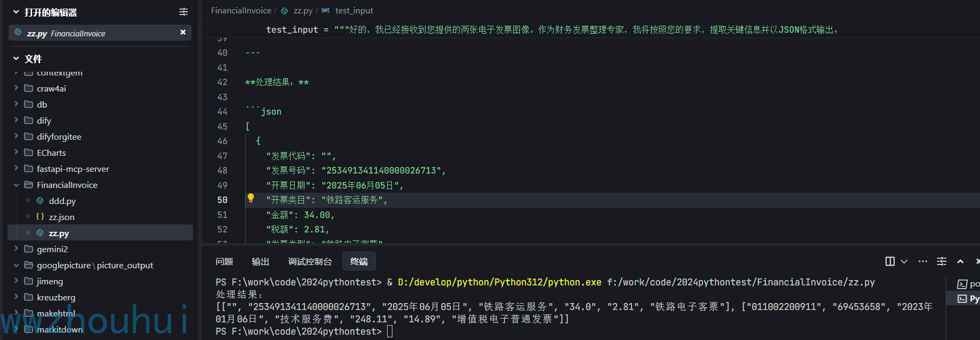Open the terminal panel settings sliders icon

(941, 261)
